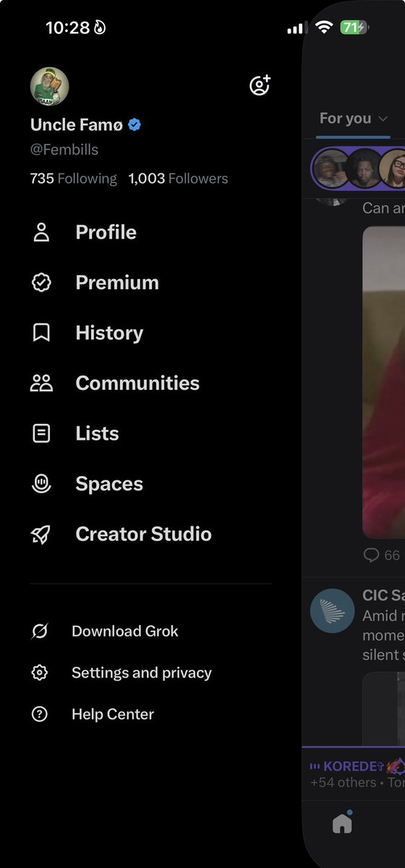Image resolution: width=405 pixels, height=868 pixels.
Task: Tap the battery indicator in status bar
Action: 354,27
